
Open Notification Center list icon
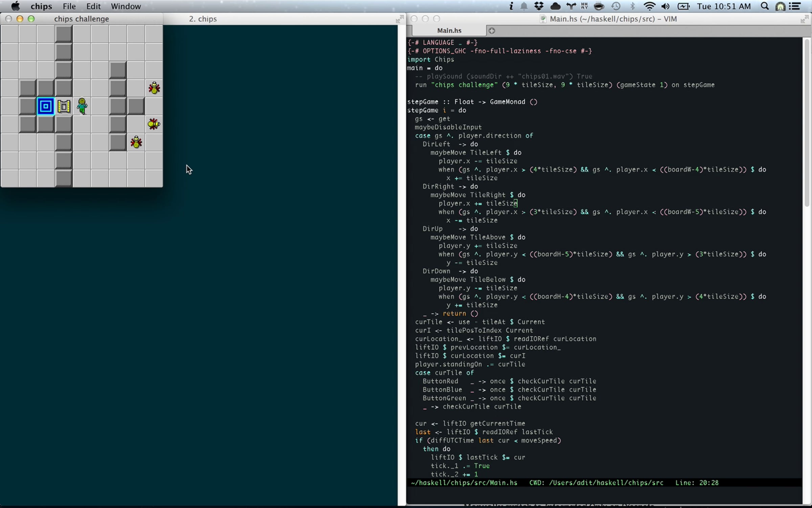tap(795, 6)
